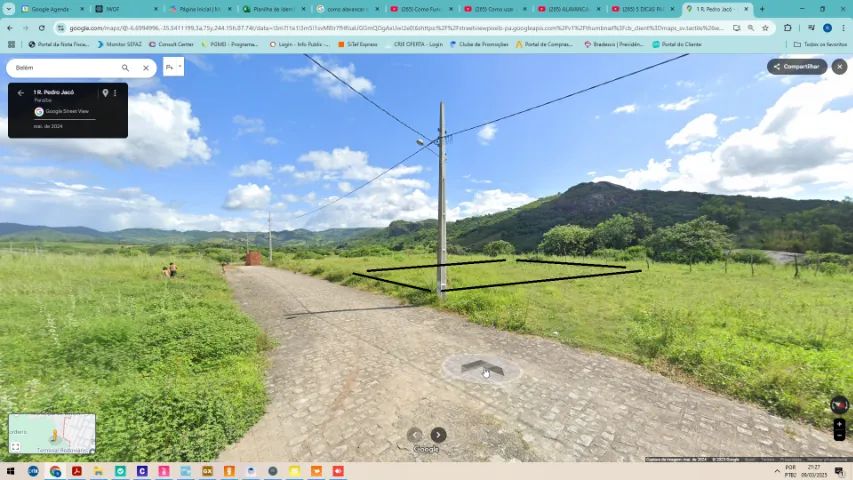Open Portal do Cliente bookmark
The width and height of the screenshot is (853, 480).
click(x=677, y=45)
